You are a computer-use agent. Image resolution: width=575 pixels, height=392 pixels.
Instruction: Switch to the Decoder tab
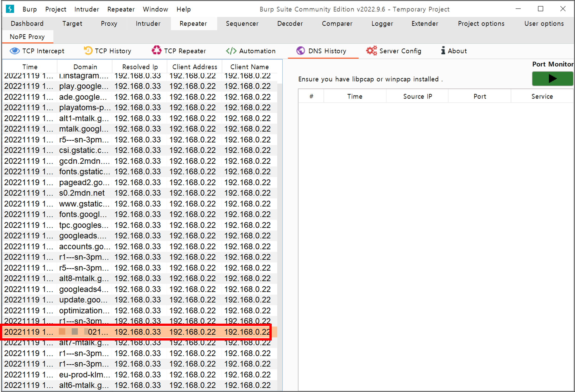pyautogui.click(x=290, y=23)
